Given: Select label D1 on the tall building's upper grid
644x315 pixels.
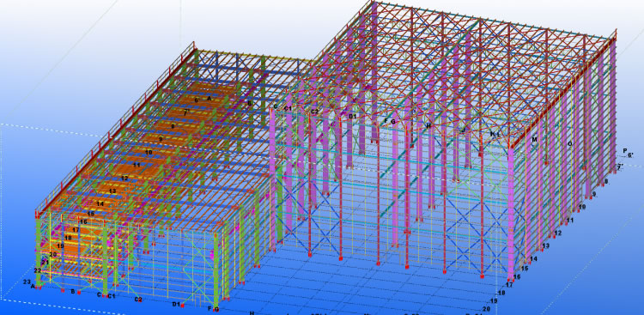Looking at the screenshot, I should (352, 117).
